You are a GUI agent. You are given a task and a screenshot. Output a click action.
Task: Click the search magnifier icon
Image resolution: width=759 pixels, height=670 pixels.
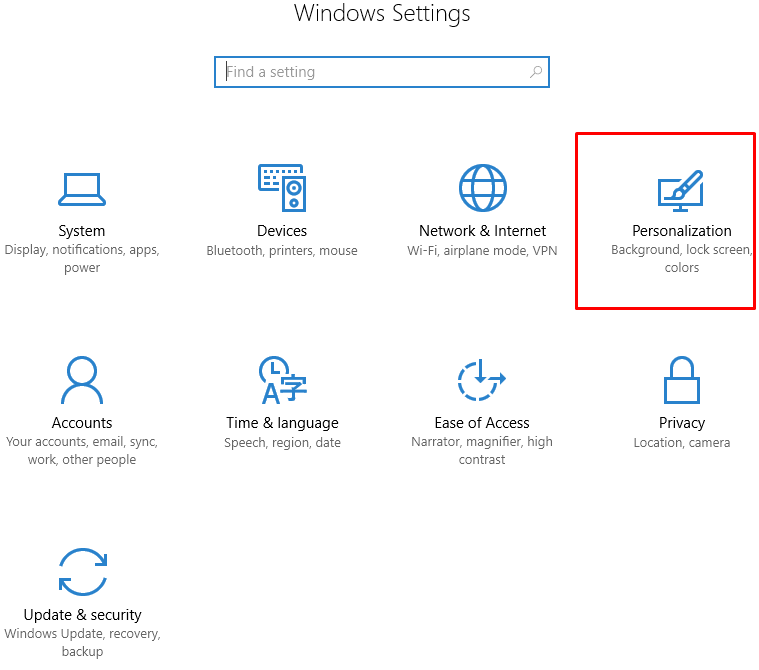coord(536,72)
